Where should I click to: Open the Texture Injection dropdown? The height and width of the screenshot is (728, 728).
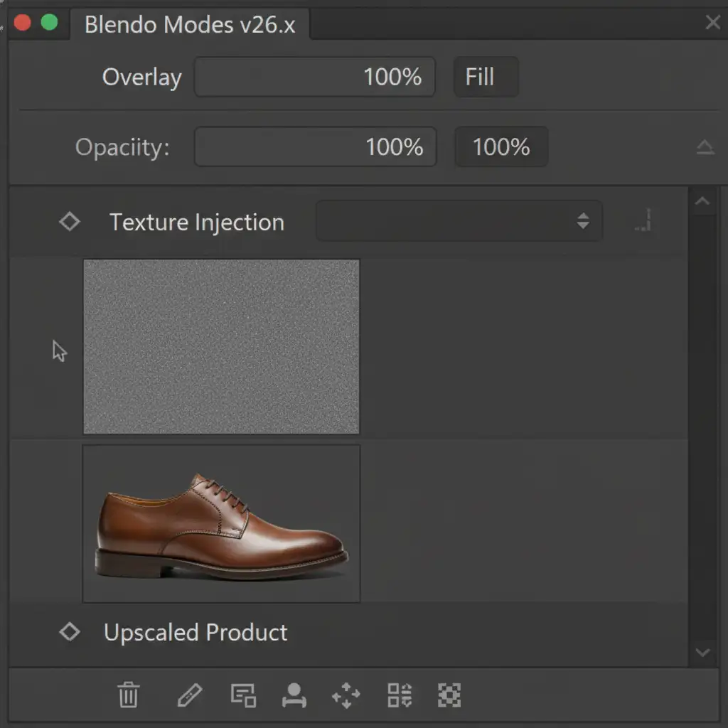(x=459, y=221)
